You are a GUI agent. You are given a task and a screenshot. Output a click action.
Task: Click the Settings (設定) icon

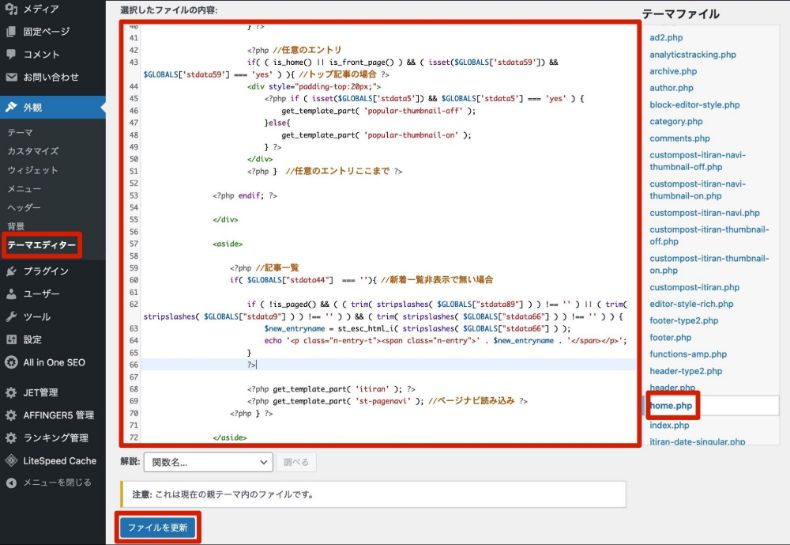11,339
